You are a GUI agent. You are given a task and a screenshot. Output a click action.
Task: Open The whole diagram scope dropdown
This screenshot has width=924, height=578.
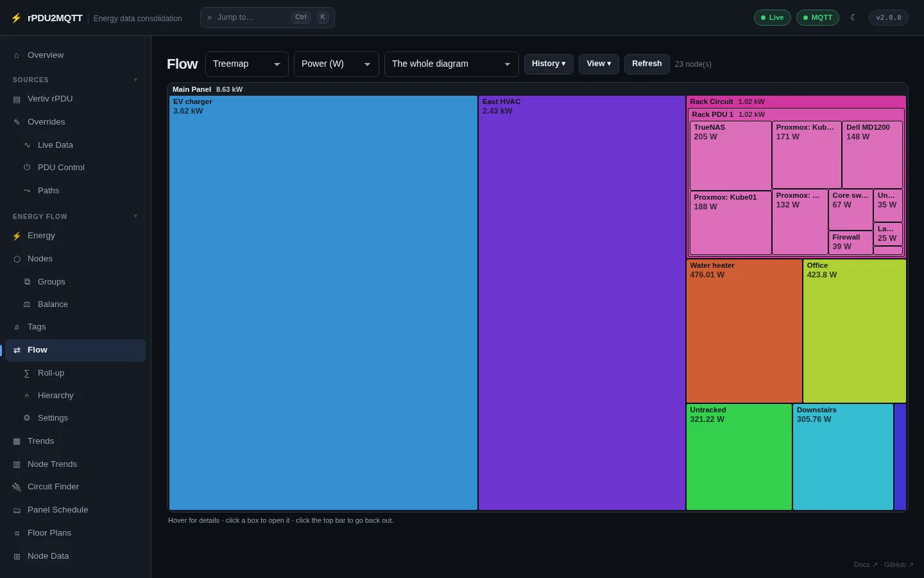click(452, 64)
